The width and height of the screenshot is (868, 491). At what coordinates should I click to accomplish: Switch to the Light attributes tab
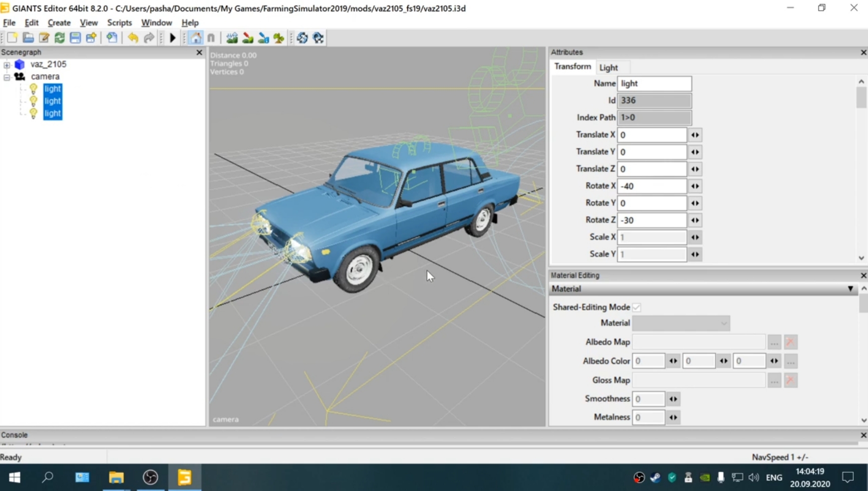coord(608,68)
